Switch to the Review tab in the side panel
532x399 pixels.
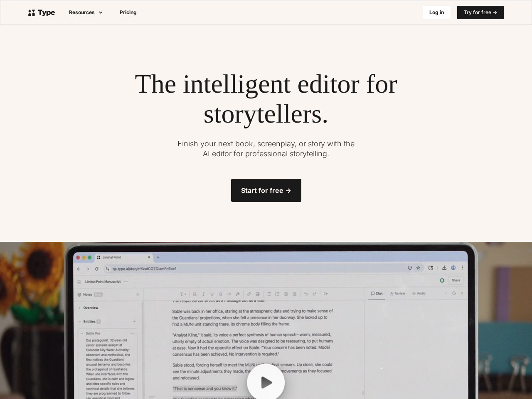coord(397,293)
